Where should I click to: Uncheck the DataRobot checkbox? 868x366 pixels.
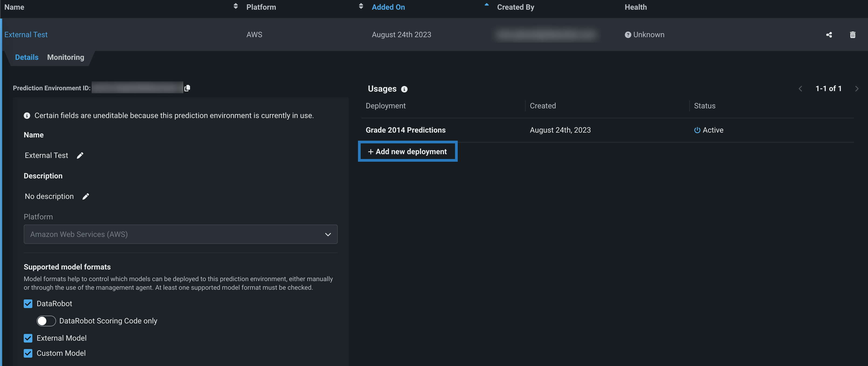click(28, 304)
